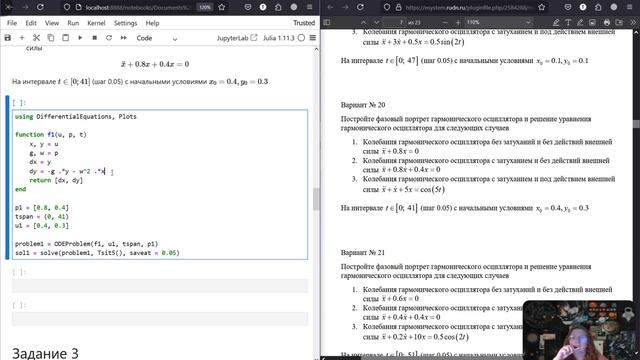
Task: Open the PDF viewer tools overflow menu
Action: tap(633, 22)
